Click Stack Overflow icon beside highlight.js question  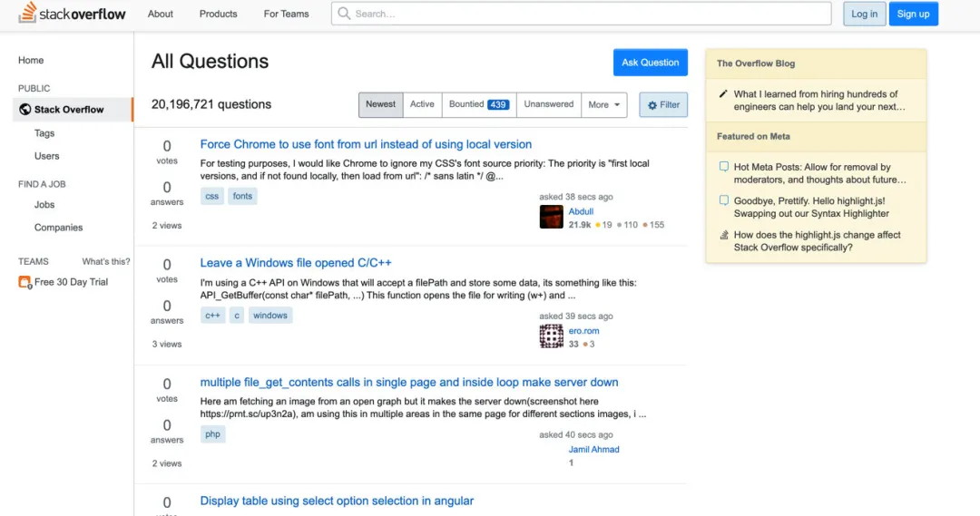(x=724, y=235)
